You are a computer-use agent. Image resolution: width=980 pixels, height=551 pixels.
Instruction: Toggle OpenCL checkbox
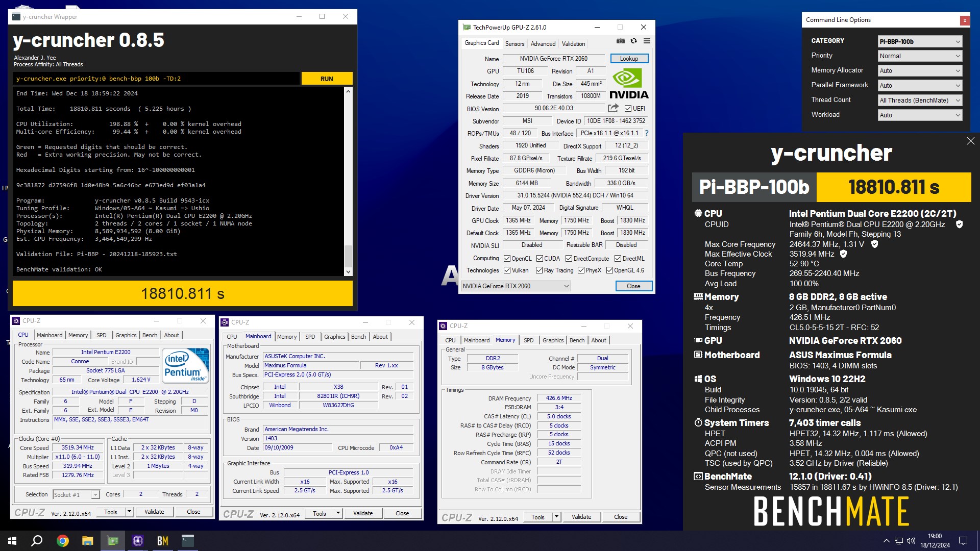tap(507, 259)
